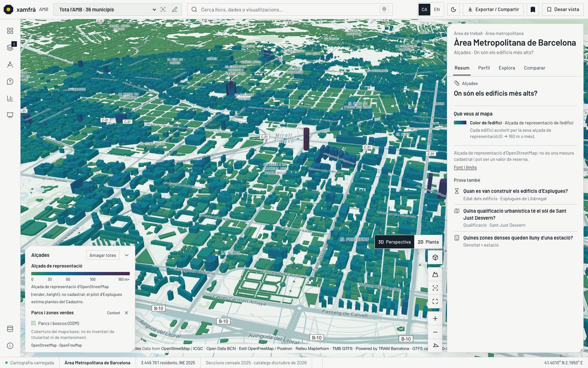Switch interface language to EN
Image resolution: width=588 pixels, height=368 pixels.
click(x=437, y=10)
